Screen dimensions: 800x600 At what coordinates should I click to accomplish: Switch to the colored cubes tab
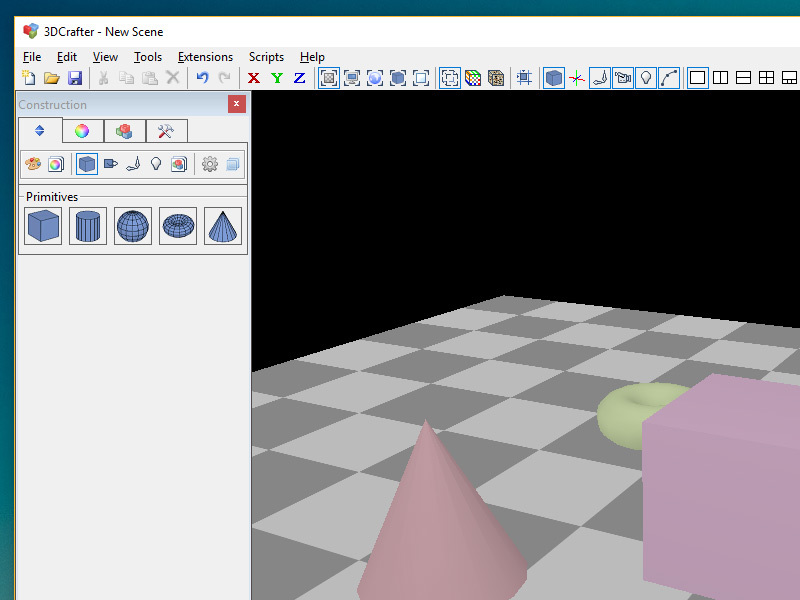tap(124, 131)
